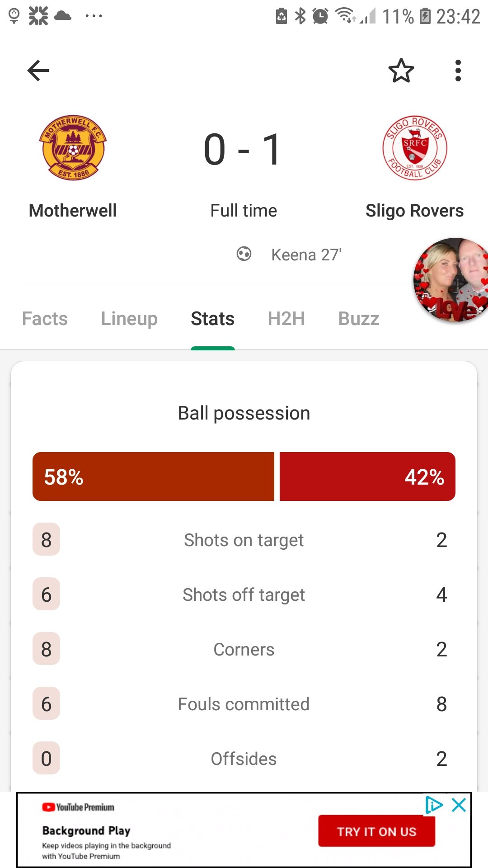Screen dimensions: 488x868
Task: Close the YouTube Premium ad
Action: (459, 805)
